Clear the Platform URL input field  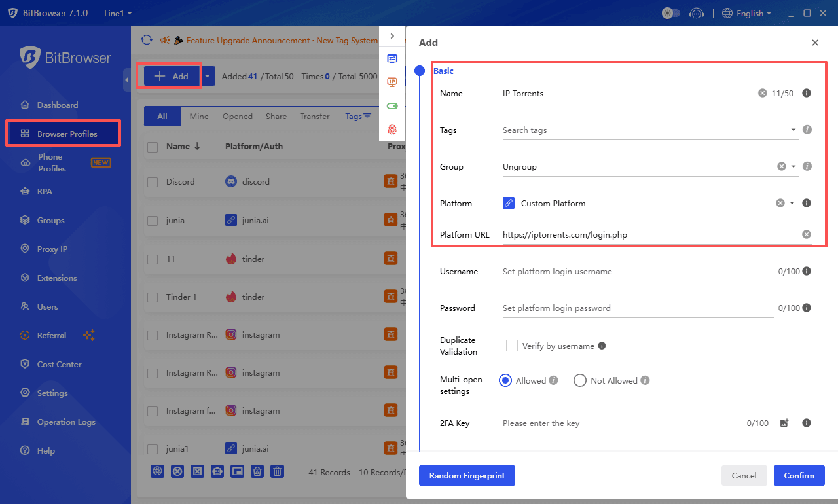coord(806,234)
